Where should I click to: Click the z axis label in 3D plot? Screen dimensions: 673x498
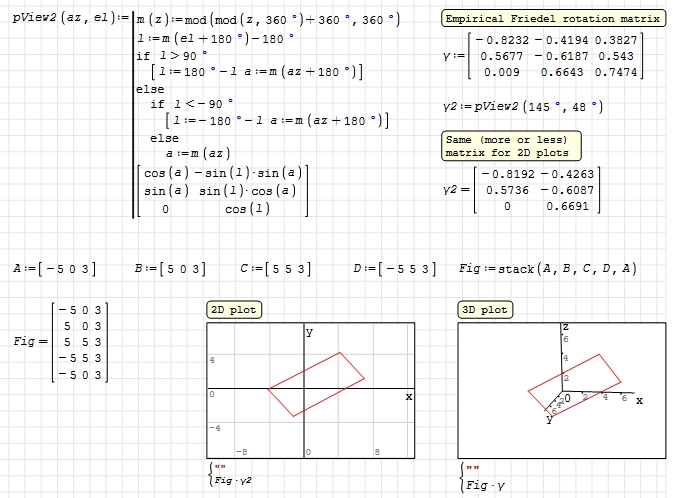click(565, 327)
